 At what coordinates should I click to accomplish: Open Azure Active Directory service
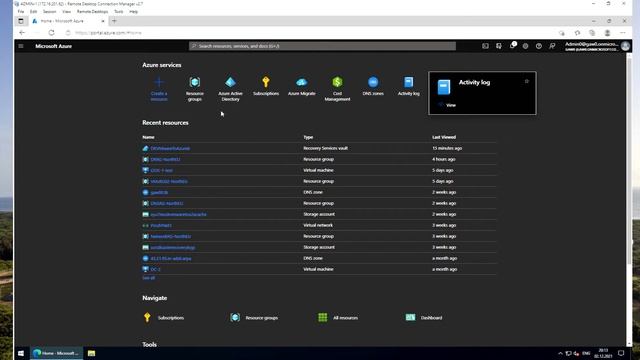coord(230,89)
